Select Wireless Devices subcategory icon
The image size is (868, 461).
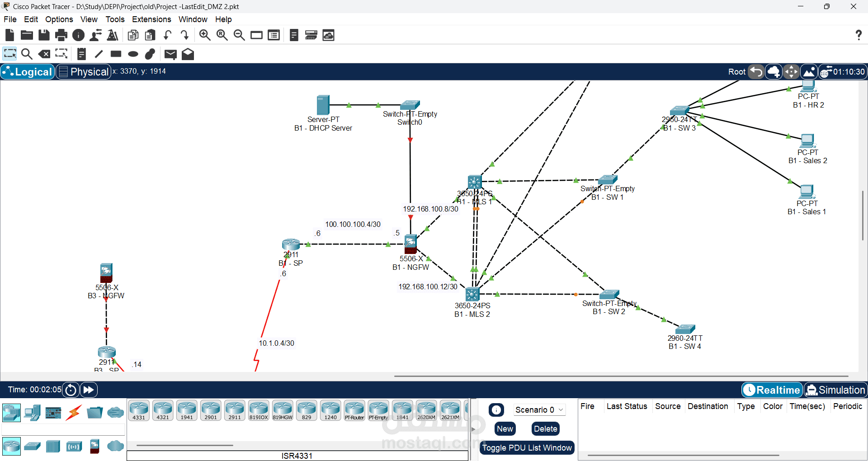click(x=74, y=447)
